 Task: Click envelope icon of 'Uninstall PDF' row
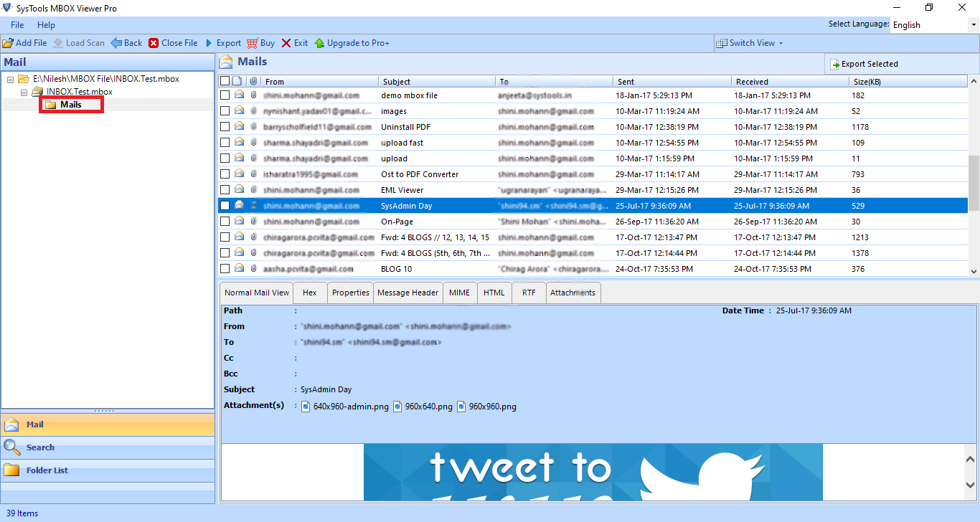pyautogui.click(x=239, y=126)
